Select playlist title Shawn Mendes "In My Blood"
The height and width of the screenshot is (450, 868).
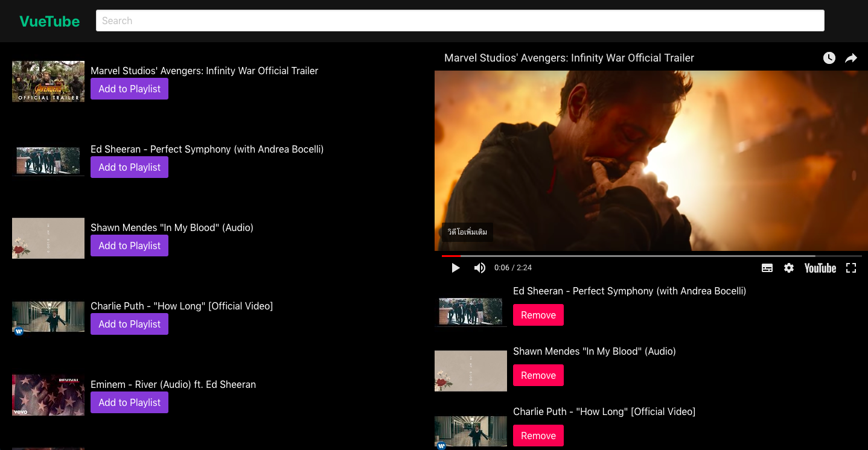(x=595, y=351)
